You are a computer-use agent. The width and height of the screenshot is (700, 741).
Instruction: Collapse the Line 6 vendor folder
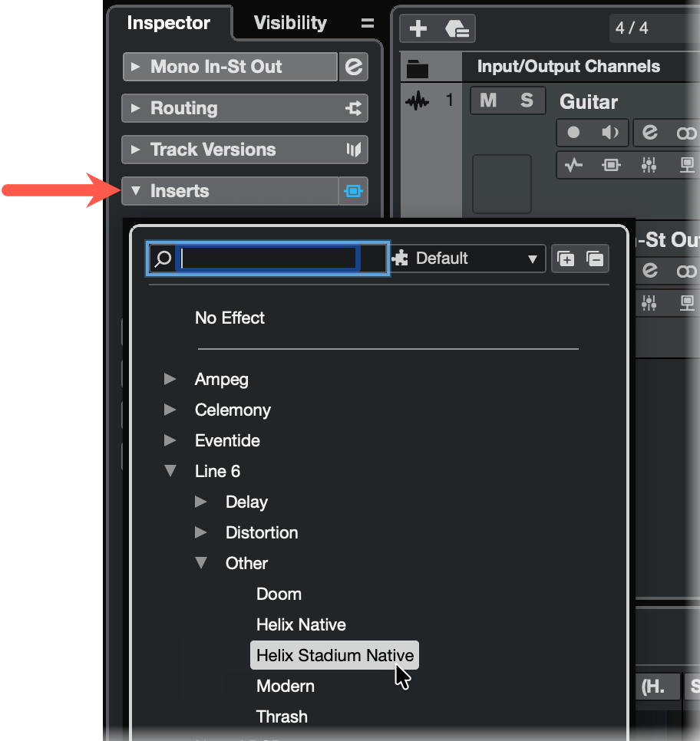click(x=170, y=471)
